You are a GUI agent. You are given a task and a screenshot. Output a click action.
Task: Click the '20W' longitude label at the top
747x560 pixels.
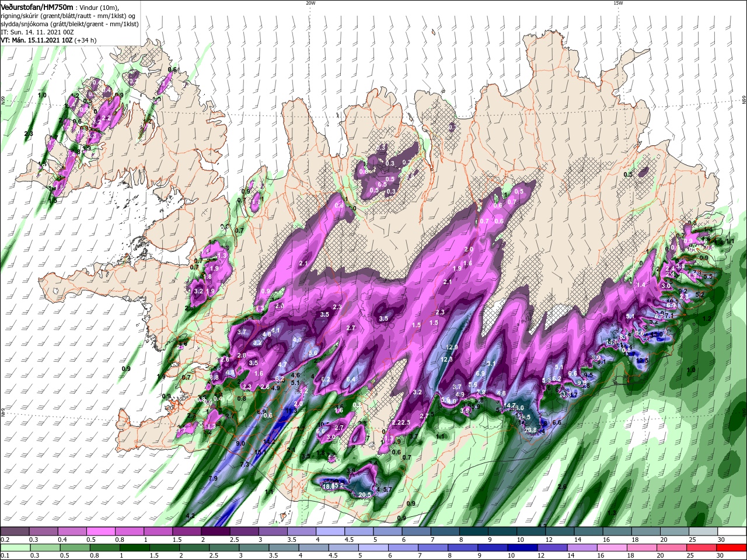(x=310, y=3)
